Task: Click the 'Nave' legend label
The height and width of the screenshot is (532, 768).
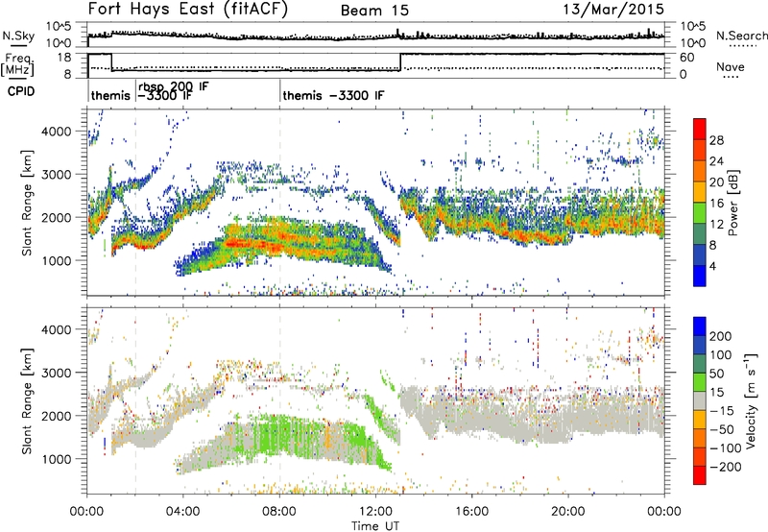Action: click(731, 67)
